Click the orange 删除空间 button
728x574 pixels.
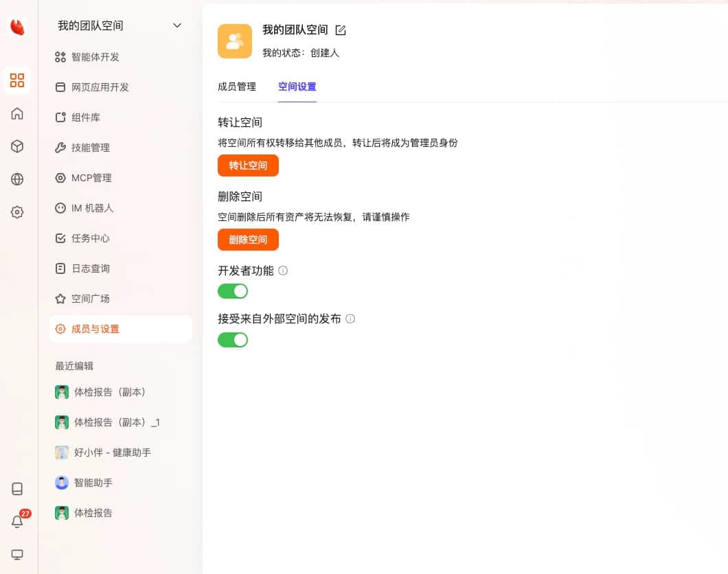tap(248, 240)
